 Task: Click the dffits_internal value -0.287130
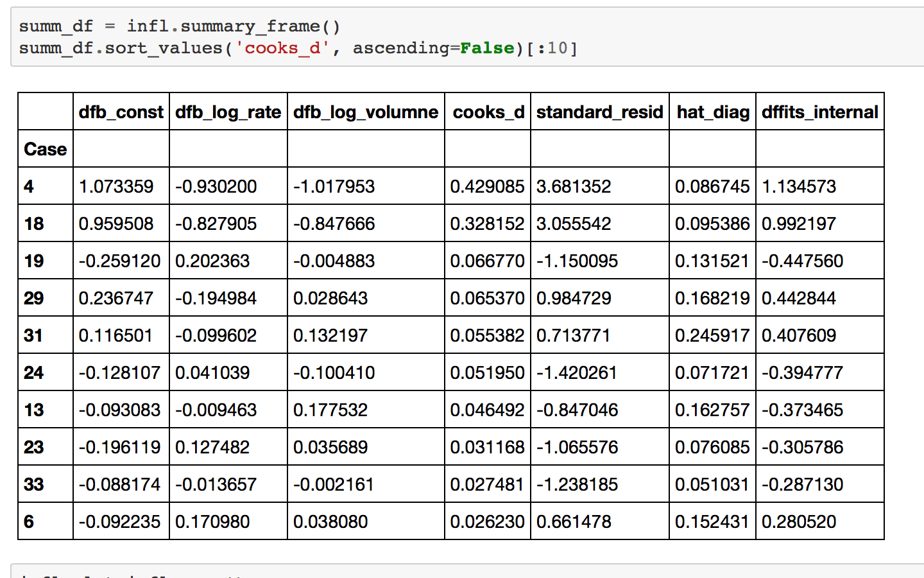click(799, 484)
